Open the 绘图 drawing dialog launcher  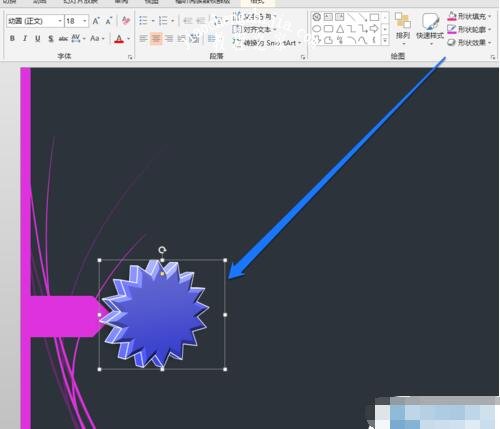493,57
